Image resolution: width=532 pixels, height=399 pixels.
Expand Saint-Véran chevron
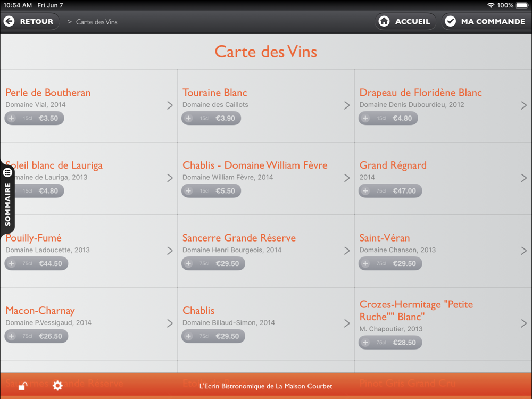pyautogui.click(x=524, y=251)
